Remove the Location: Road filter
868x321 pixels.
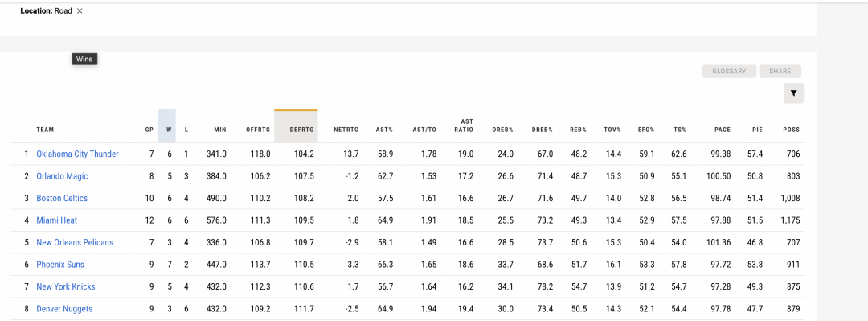click(x=80, y=11)
